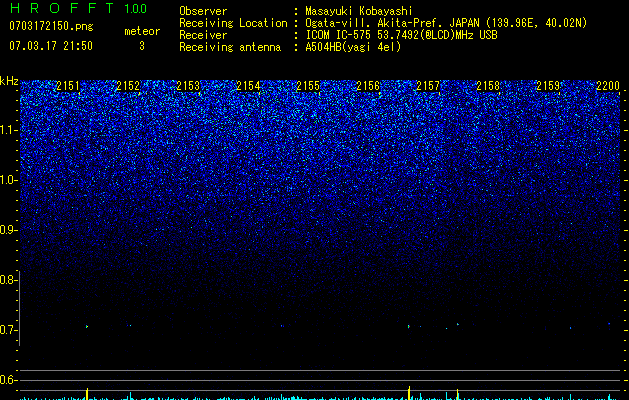Click the 0.7 kHz echo dot just after 2151
629x400 pixels.
point(87,327)
